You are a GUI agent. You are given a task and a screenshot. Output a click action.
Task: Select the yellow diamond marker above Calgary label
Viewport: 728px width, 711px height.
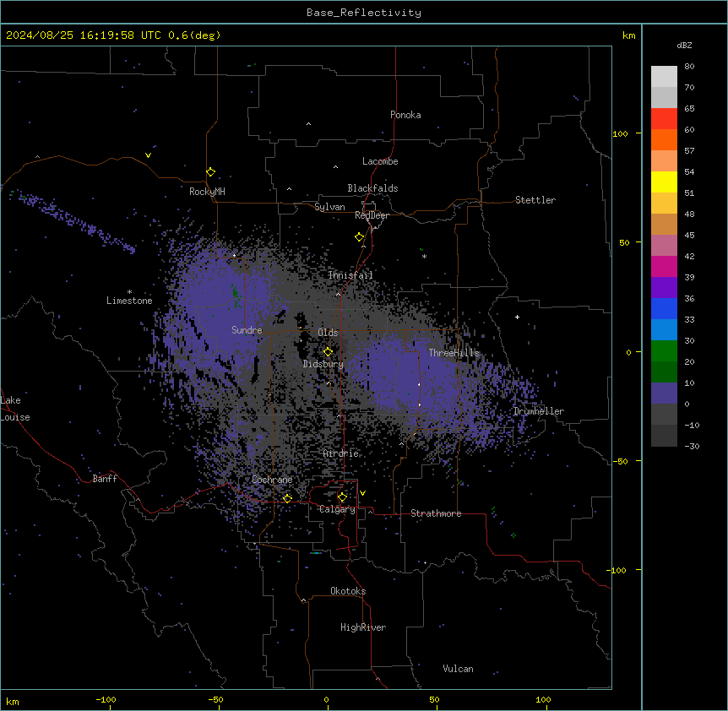click(342, 497)
